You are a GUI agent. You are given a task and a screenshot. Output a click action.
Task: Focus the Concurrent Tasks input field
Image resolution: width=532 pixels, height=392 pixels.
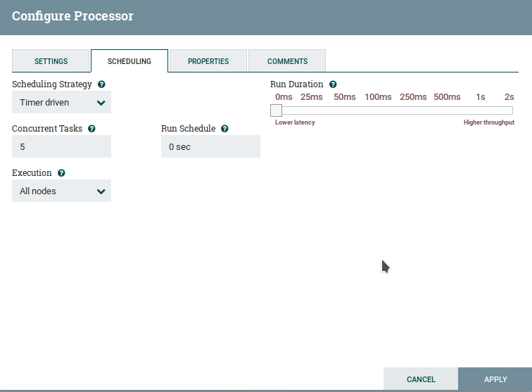pos(61,146)
